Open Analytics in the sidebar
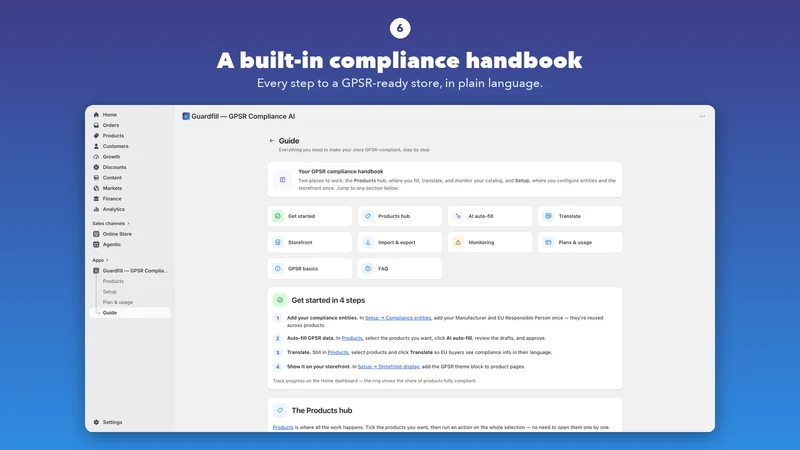 point(113,209)
